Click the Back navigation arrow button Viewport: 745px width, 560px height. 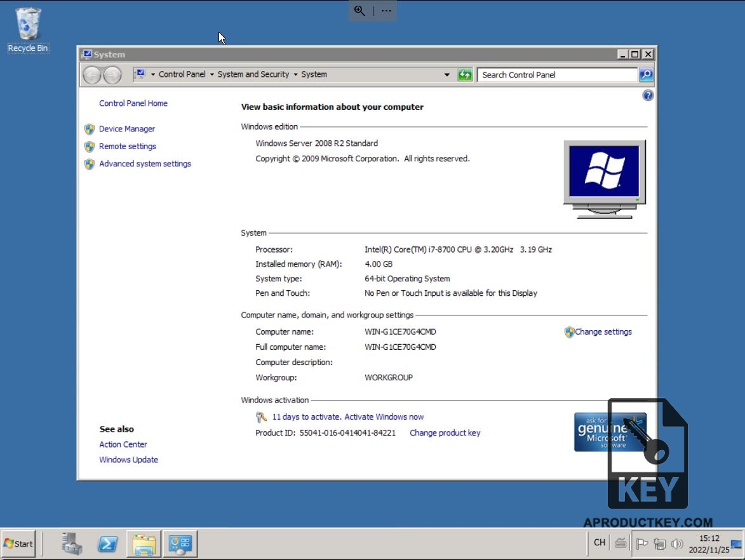click(x=91, y=75)
